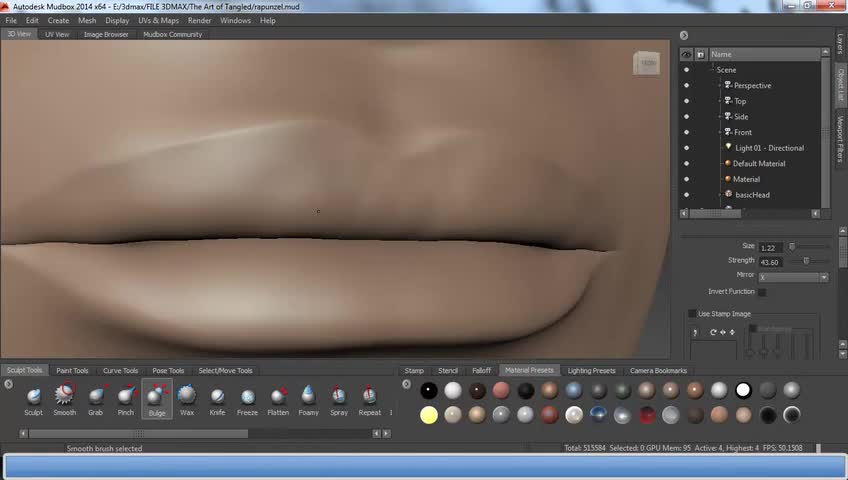This screenshot has width=848, height=480.
Task: Expand the Top camera tree node
Action: 719,101
